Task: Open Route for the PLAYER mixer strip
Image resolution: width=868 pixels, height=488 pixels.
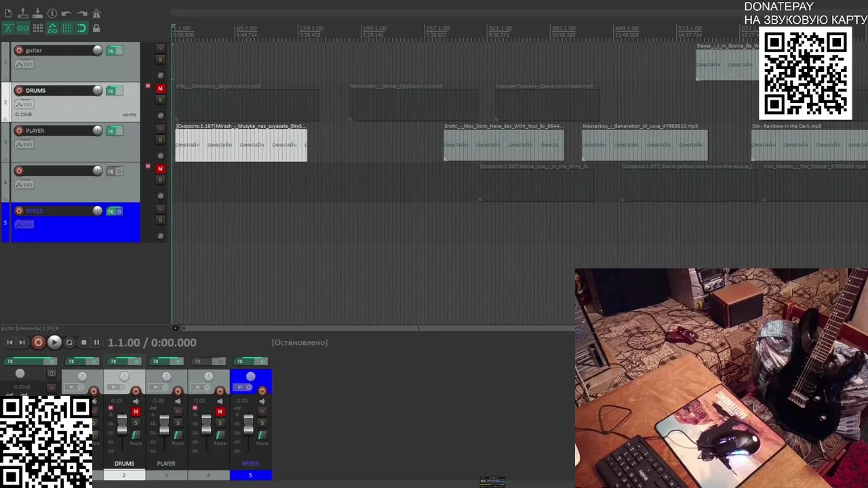Action: click(x=178, y=435)
